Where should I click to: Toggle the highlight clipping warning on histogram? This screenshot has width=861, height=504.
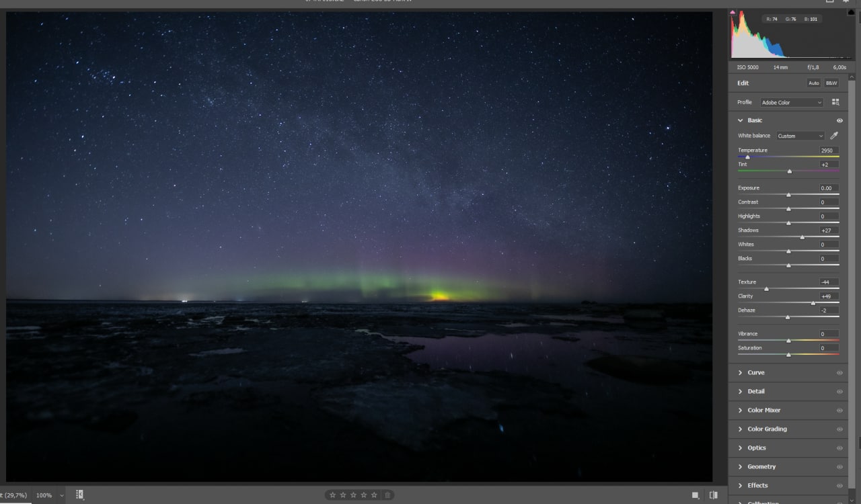[x=851, y=12]
